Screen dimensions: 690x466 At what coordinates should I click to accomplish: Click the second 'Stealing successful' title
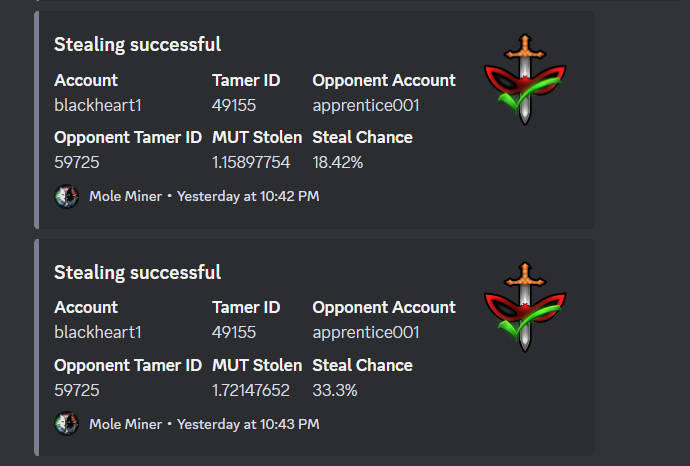click(x=137, y=273)
